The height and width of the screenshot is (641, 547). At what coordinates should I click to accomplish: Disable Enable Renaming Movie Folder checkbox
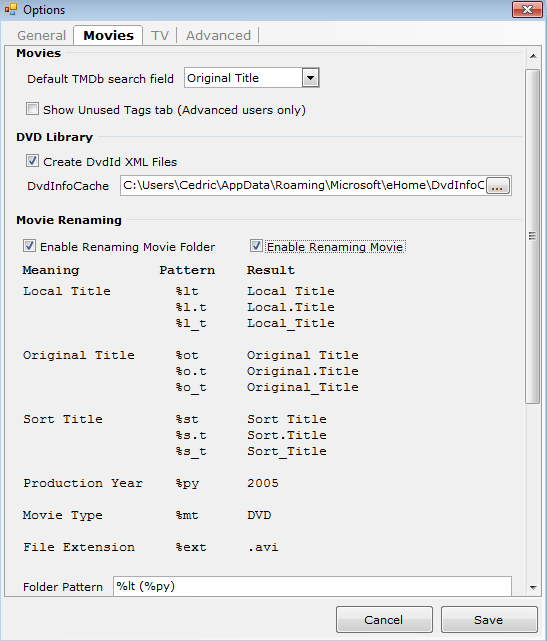(29, 246)
